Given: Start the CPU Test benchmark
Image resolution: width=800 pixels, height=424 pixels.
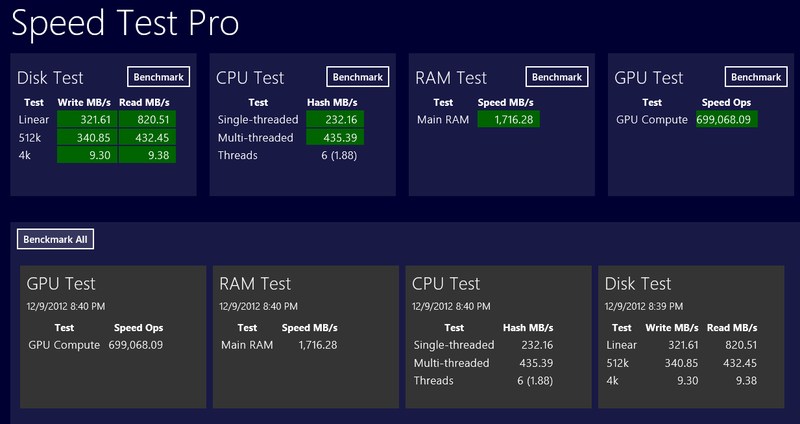Looking at the screenshot, I should click(357, 77).
